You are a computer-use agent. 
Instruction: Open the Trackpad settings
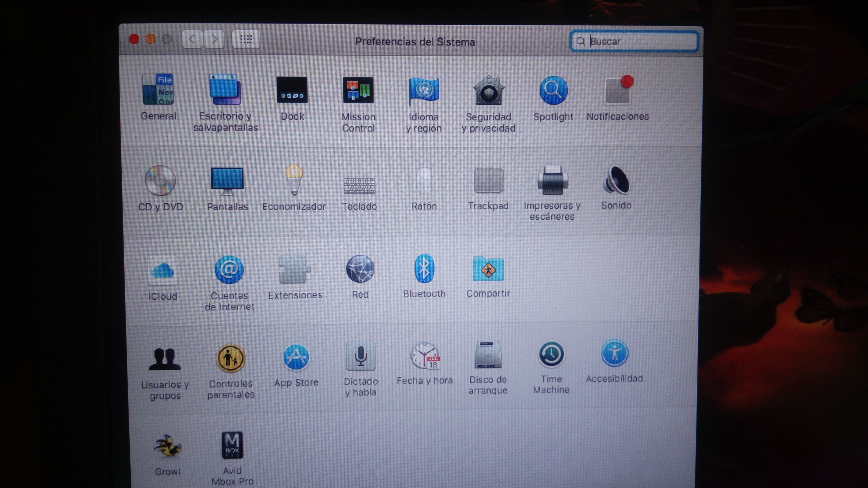tap(488, 181)
